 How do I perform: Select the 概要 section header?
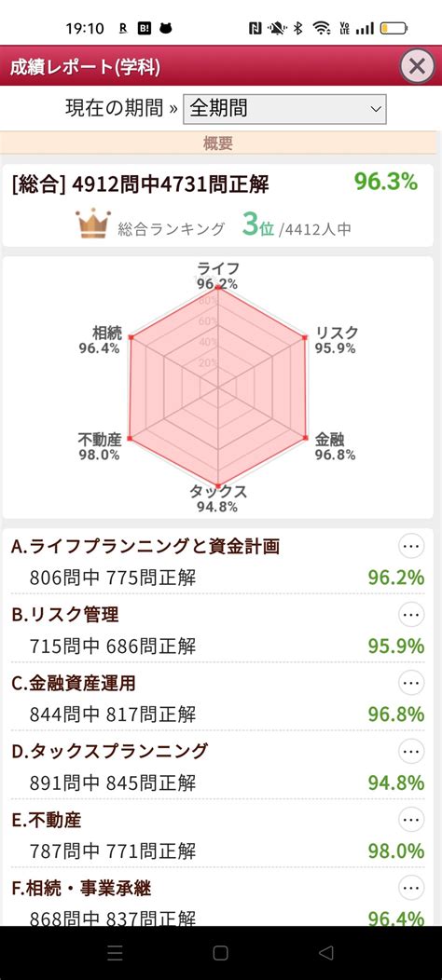[x=218, y=143]
